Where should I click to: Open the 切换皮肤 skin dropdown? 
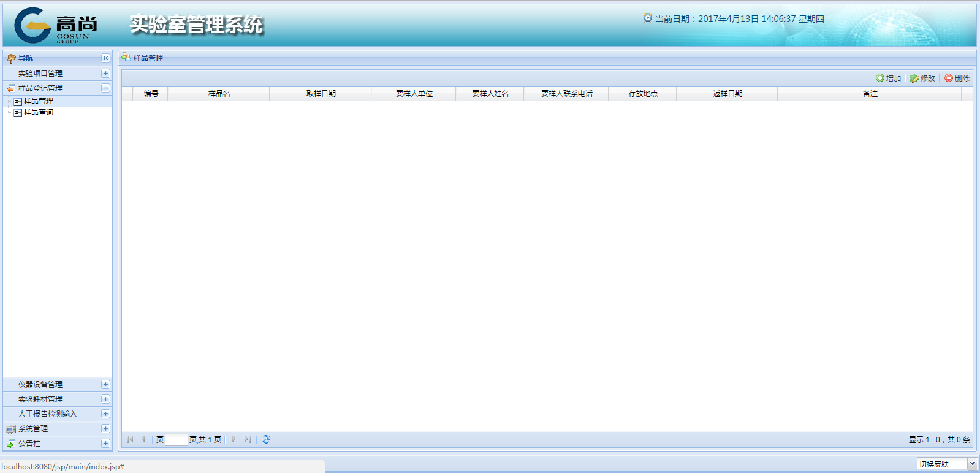coord(971,464)
